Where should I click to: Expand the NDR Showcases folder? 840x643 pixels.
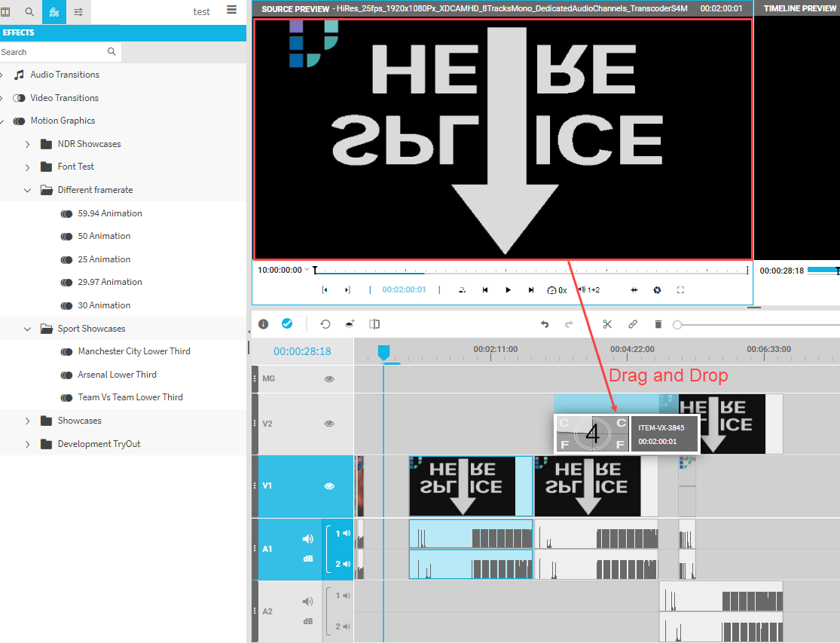28,144
